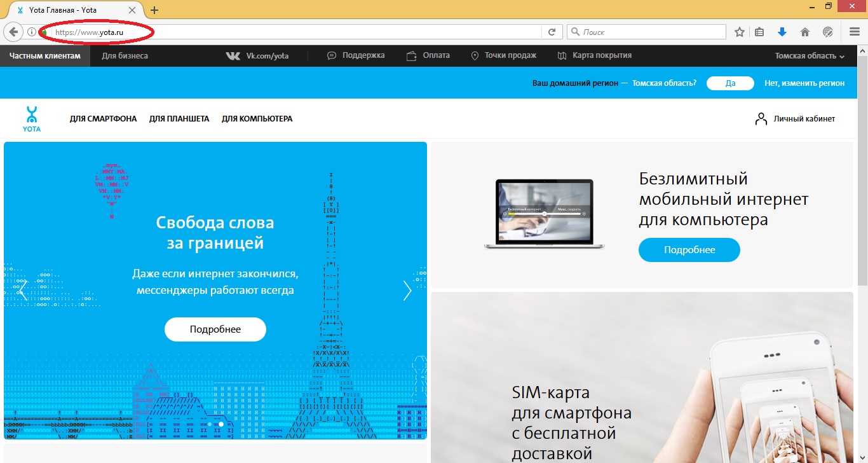Go to browser home page icon
Image resolution: width=868 pixels, height=463 pixels.
point(804,32)
